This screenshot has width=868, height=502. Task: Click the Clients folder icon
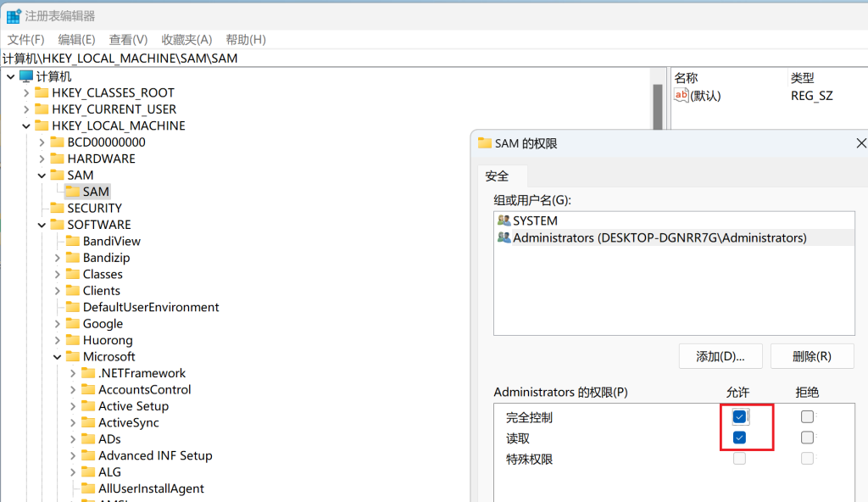coord(73,290)
